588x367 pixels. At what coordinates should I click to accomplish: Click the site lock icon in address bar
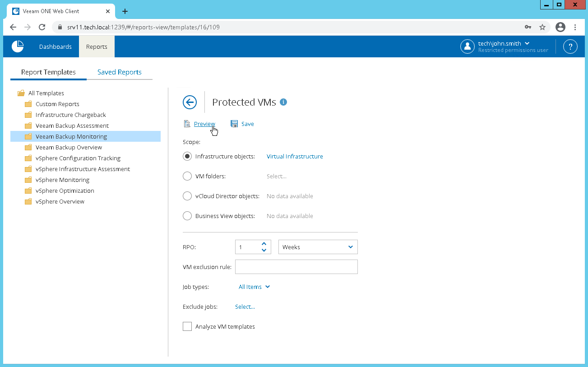(59, 27)
